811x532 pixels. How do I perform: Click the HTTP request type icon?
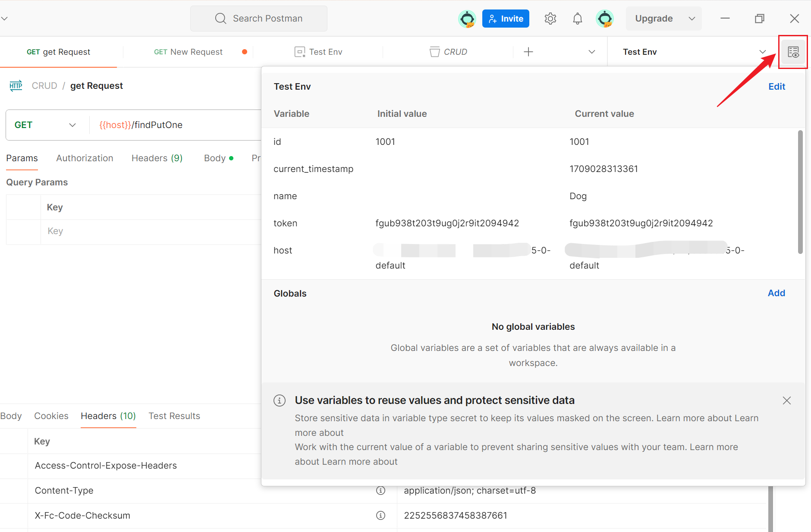(x=16, y=85)
